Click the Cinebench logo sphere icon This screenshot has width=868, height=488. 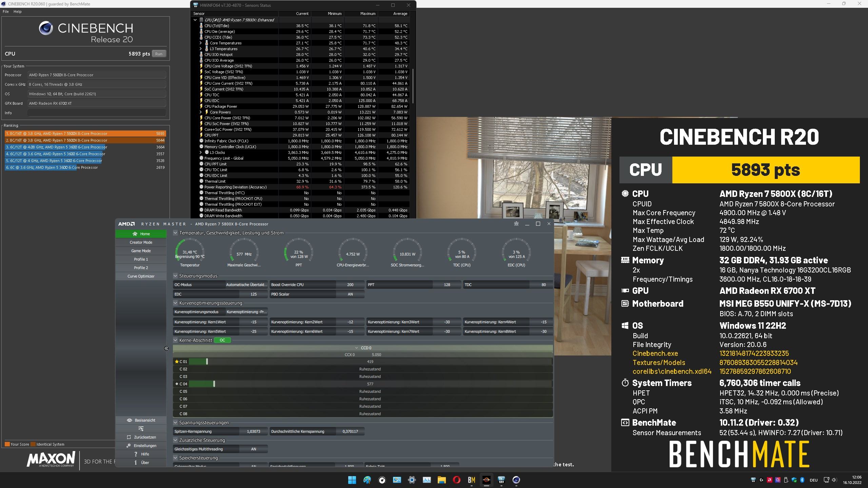(46, 28)
